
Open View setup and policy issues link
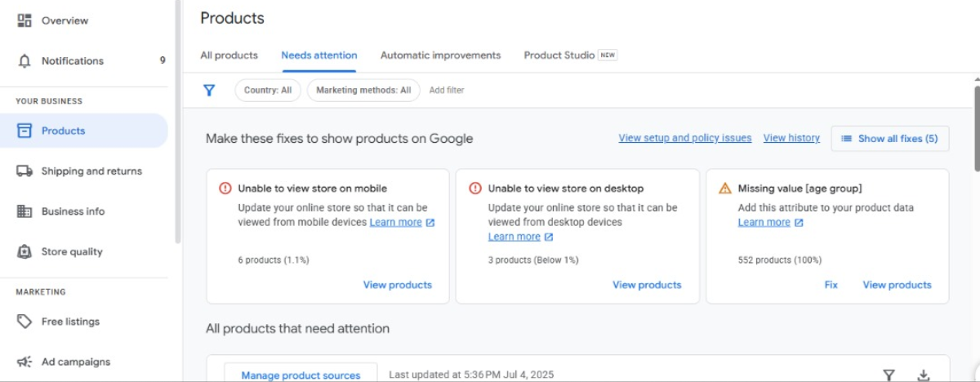[x=684, y=138]
